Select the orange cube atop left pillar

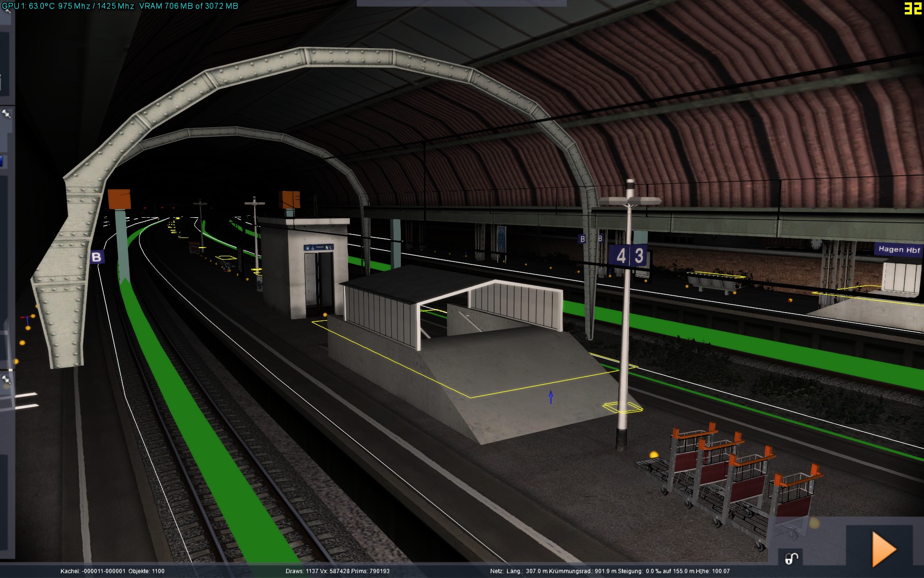click(119, 199)
